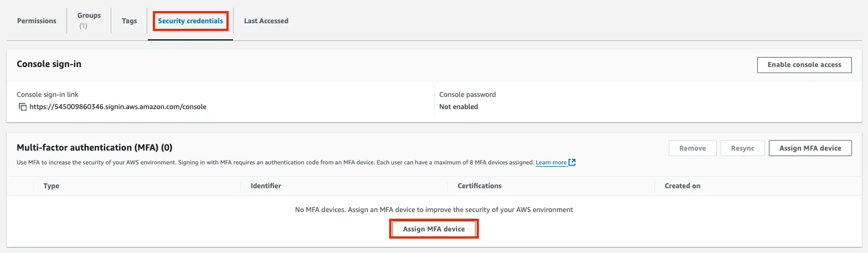Image resolution: width=868 pixels, height=253 pixels.
Task: View the Last Accessed tab
Action: pos(266,21)
